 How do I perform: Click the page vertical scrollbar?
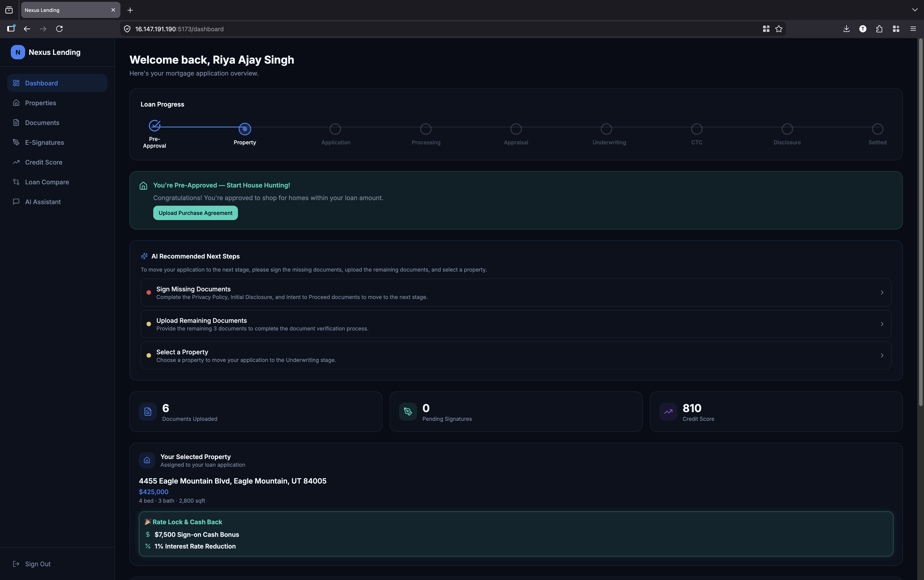tap(920, 223)
